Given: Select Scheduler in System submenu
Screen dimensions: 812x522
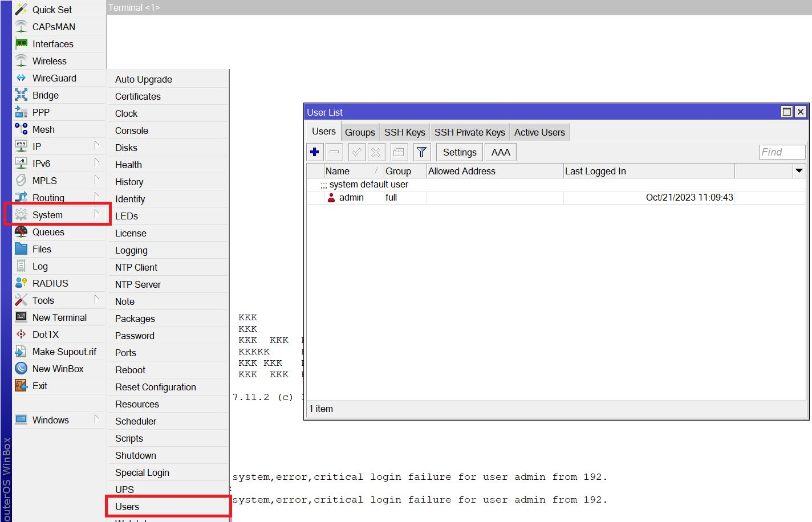Looking at the screenshot, I should (168, 421).
